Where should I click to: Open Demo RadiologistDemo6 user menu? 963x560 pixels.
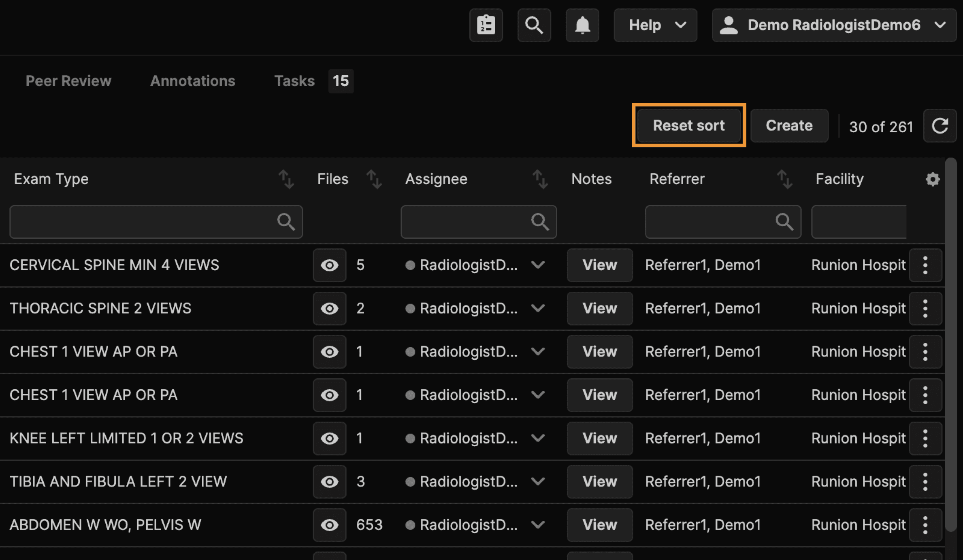(x=834, y=25)
